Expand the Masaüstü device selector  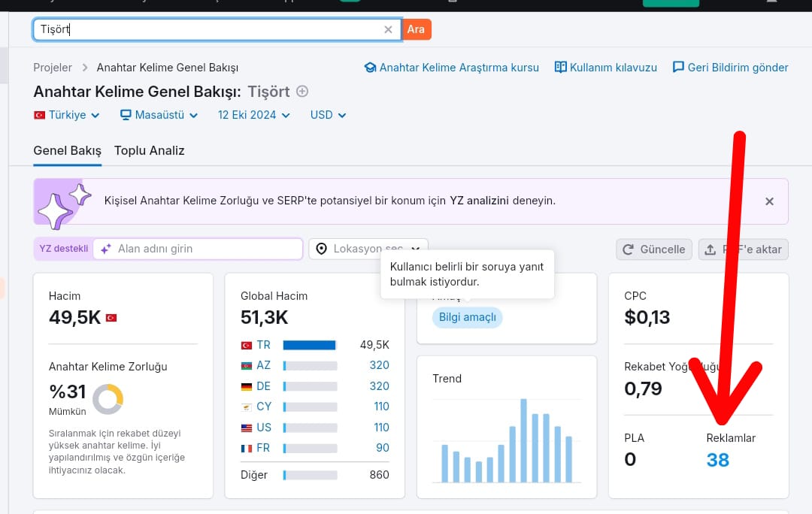coord(159,115)
